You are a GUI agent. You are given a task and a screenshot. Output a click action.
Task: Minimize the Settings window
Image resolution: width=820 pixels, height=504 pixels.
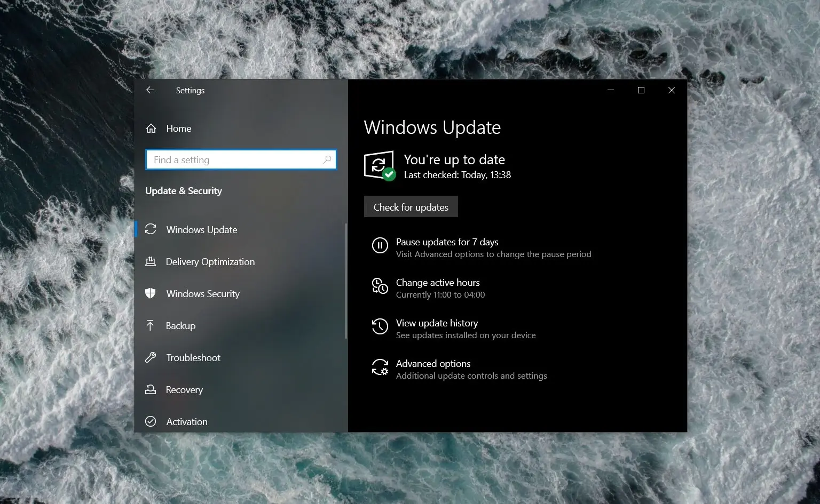(611, 90)
